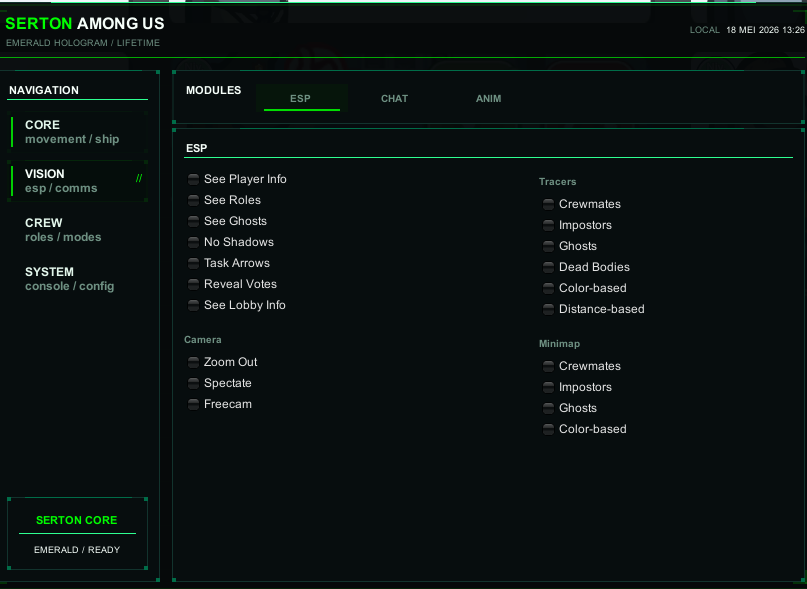Toggle Tracers Color-based option
Viewport: 807px width, 589px height.
(x=549, y=288)
